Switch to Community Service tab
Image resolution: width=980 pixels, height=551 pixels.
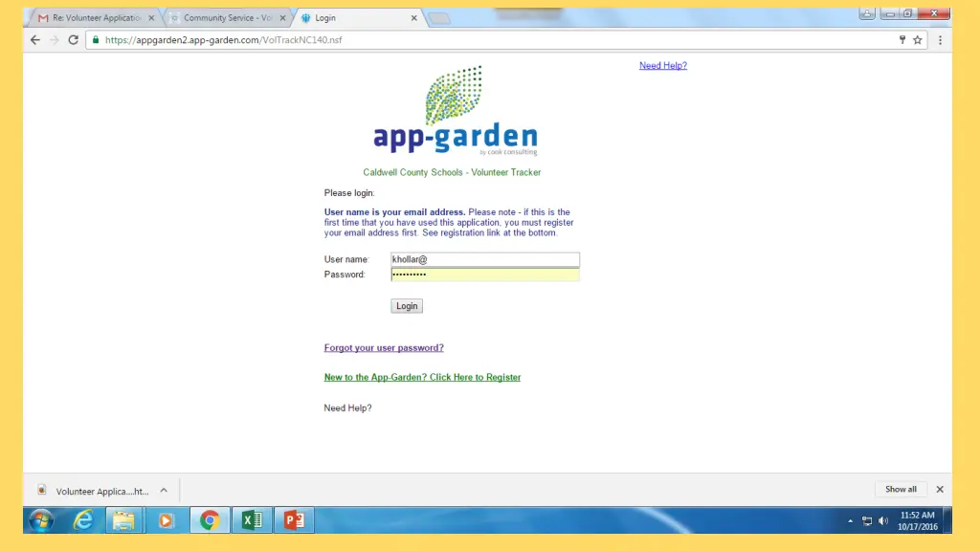pos(228,18)
